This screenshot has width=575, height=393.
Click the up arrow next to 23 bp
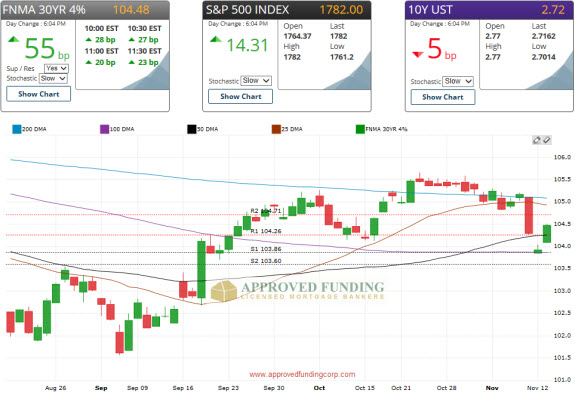click(132, 62)
